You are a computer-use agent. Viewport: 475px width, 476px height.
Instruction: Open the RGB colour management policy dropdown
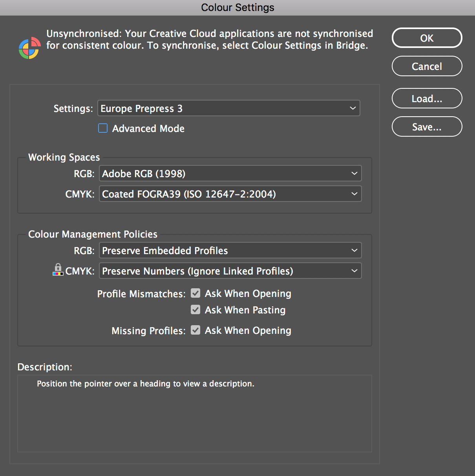[x=230, y=250]
